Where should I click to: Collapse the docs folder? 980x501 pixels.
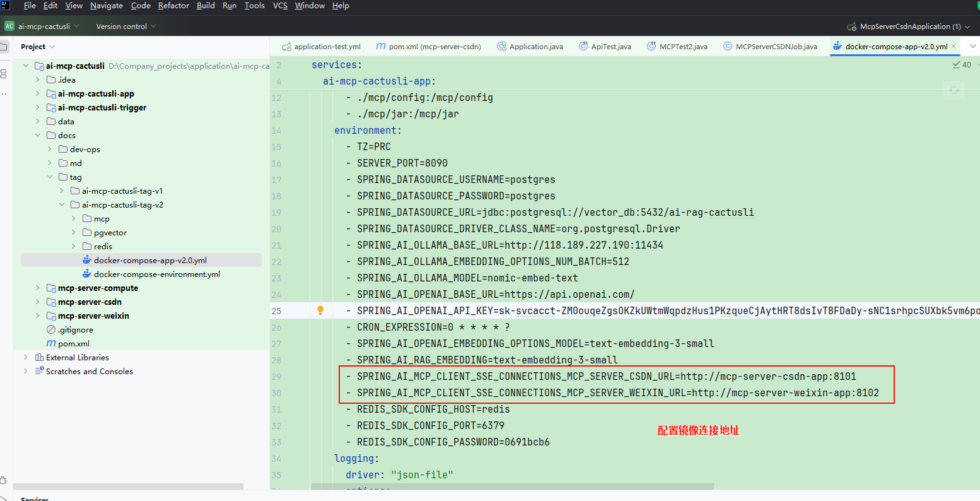(38, 135)
